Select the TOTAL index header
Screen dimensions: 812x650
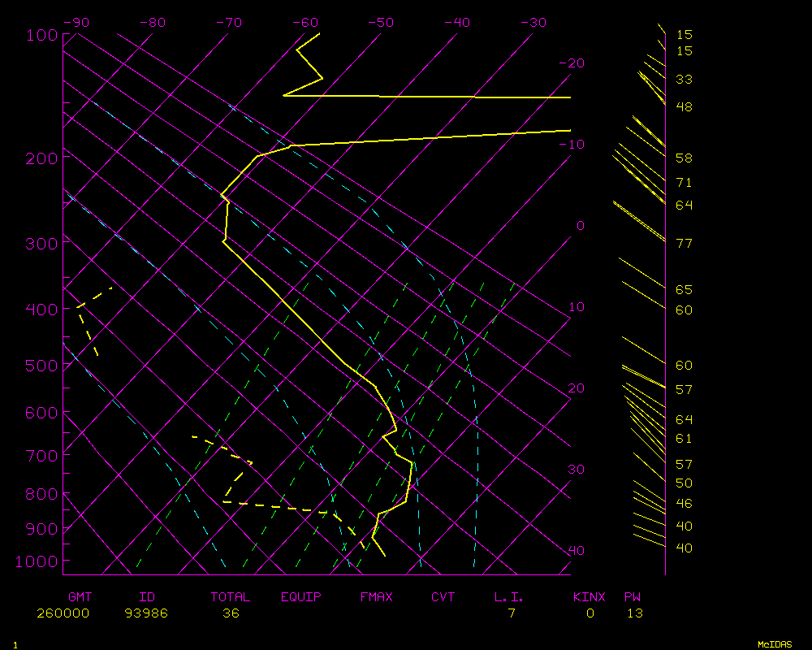pos(231,597)
